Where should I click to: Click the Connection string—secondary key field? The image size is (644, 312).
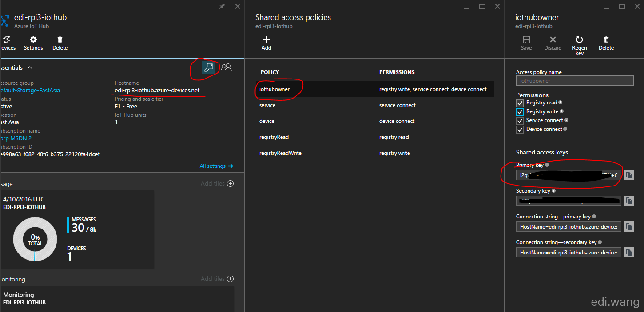568,253
